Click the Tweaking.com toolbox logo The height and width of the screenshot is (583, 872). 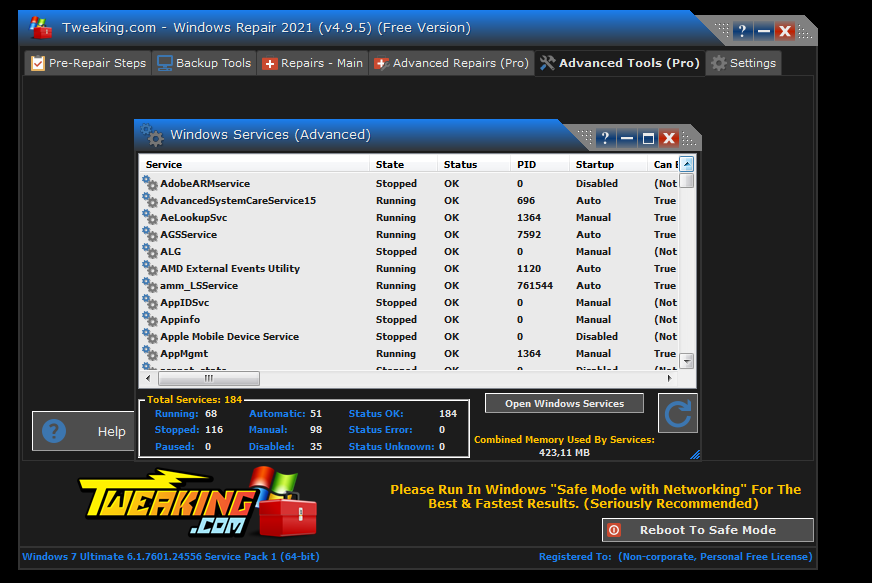197,503
